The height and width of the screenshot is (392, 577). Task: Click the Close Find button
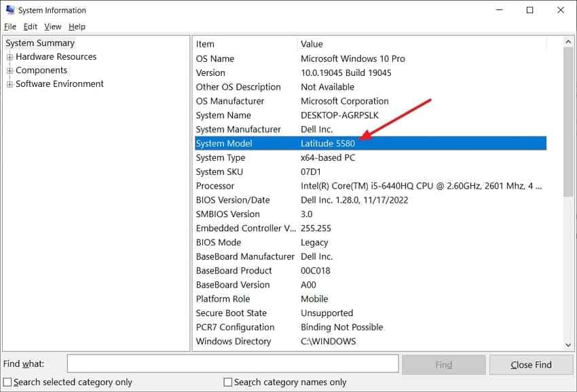point(531,364)
